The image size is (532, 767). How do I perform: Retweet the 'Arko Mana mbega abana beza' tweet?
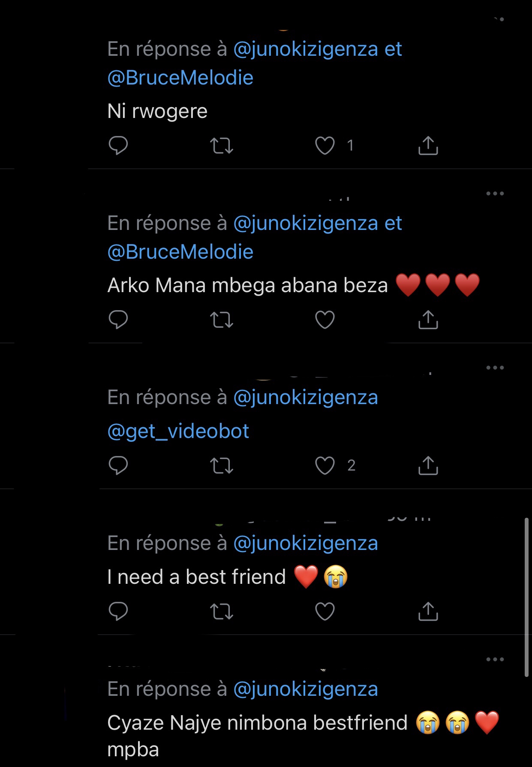(x=222, y=320)
